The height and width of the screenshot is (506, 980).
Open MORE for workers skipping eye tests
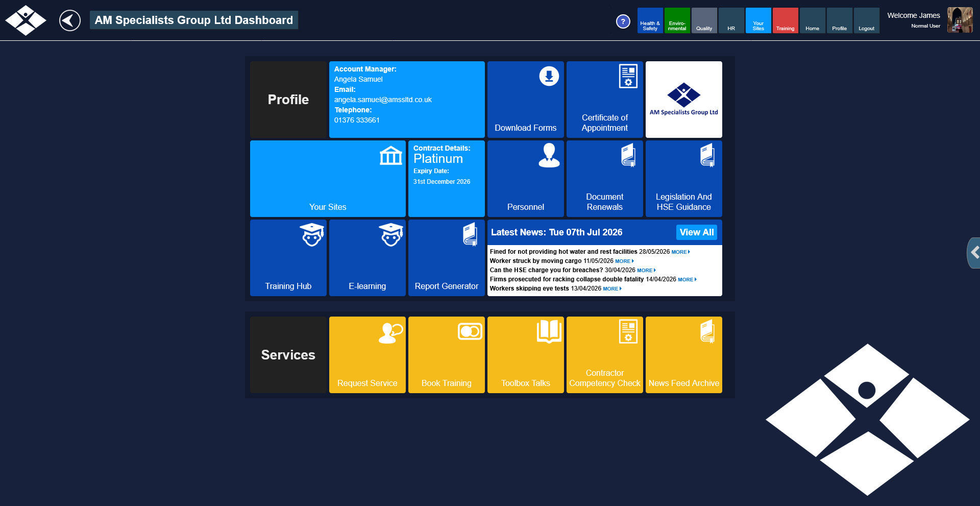pos(612,289)
